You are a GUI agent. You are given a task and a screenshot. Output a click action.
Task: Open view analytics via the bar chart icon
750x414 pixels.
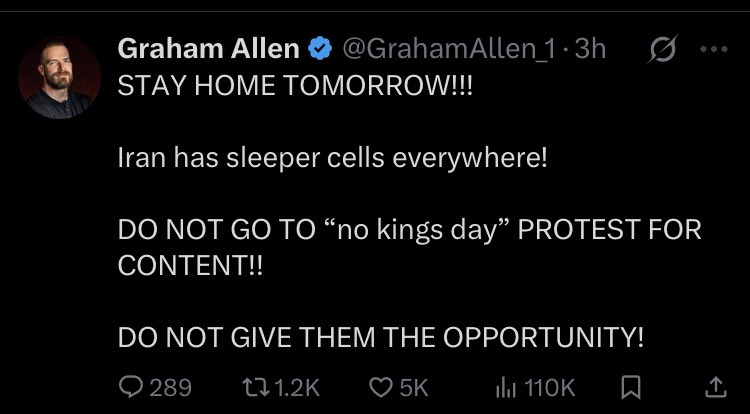coord(506,388)
